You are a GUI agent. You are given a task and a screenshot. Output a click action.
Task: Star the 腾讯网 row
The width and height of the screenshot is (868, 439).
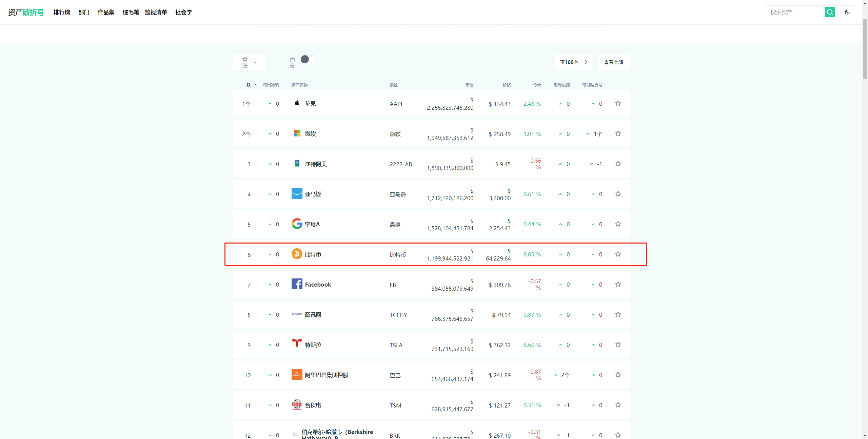(x=618, y=315)
